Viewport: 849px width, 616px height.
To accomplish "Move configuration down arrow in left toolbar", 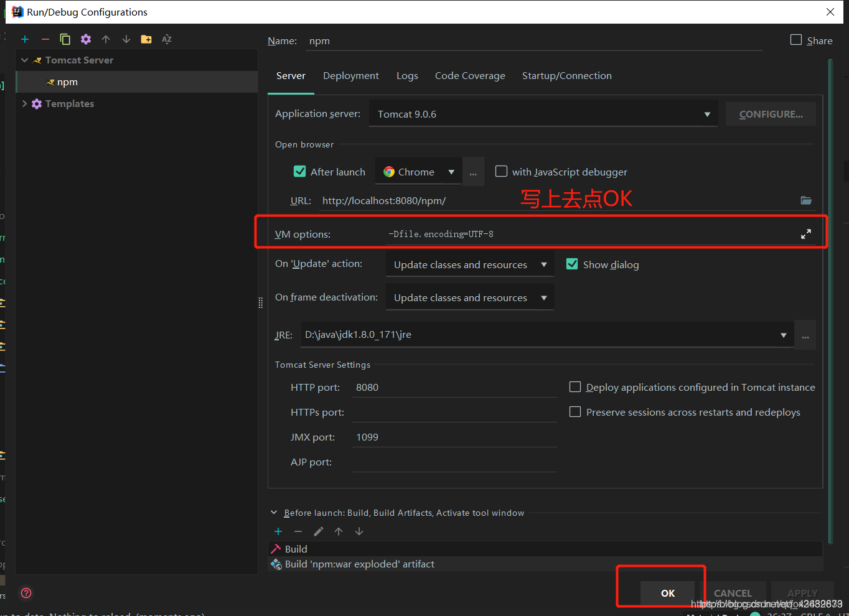I will [x=126, y=39].
